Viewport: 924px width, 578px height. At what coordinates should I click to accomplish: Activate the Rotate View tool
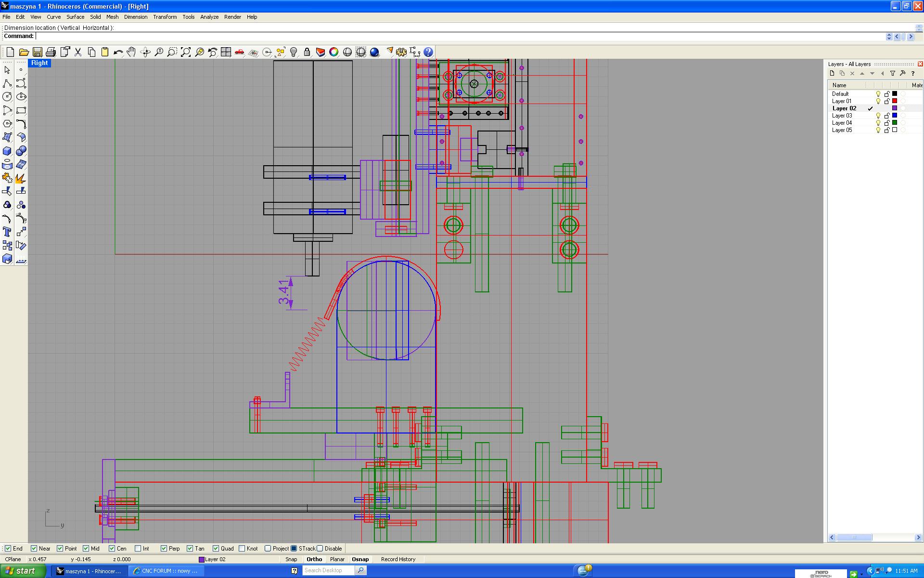tap(145, 52)
